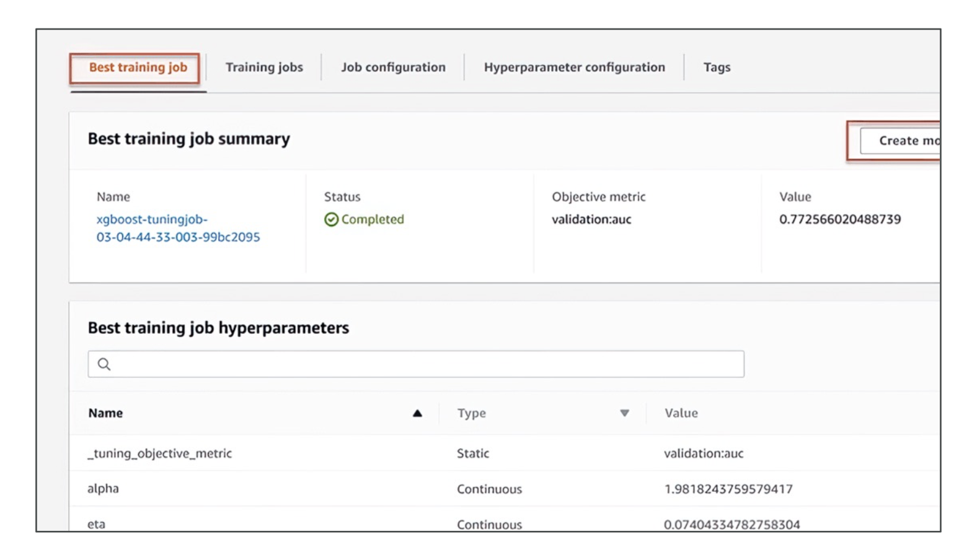The width and height of the screenshot is (972, 560).
Task: Go to the Hyperparameter configuration tab
Action: coord(574,68)
